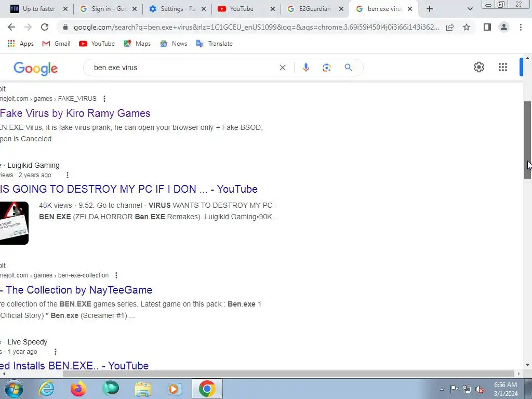
Task: Open a new browser tab
Action: point(430,9)
